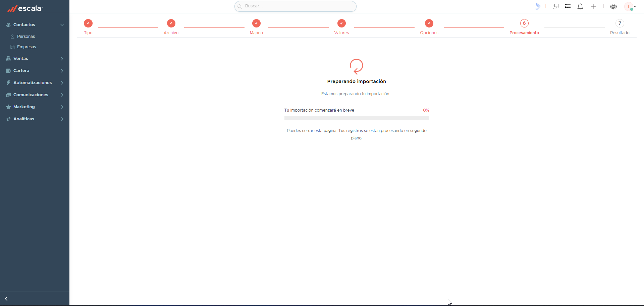This screenshot has height=306, width=644.
Task: Click the 0% progress value
Action: pos(426,110)
